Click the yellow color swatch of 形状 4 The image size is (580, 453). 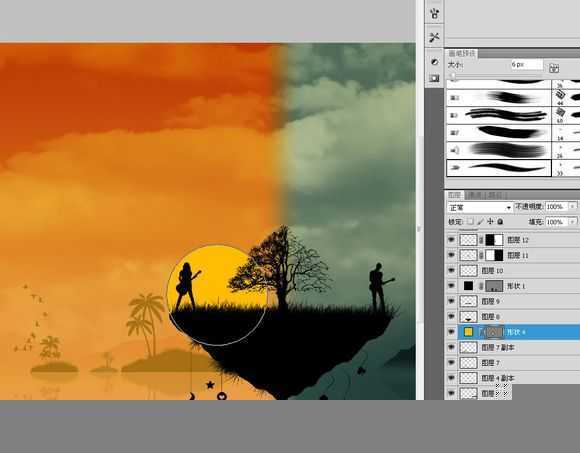point(468,332)
